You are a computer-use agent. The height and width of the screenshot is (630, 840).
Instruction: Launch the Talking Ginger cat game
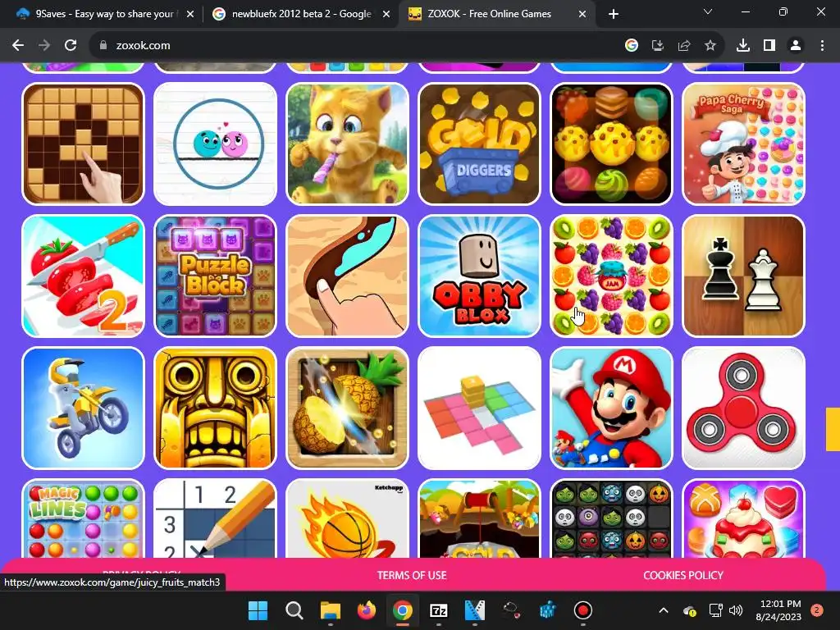coord(347,144)
